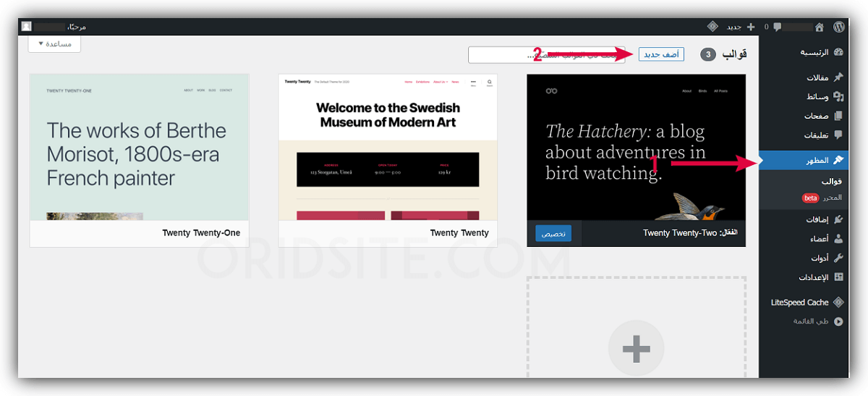Open the المظهر menu item
The height and width of the screenshot is (396, 868).
pyautogui.click(x=804, y=160)
